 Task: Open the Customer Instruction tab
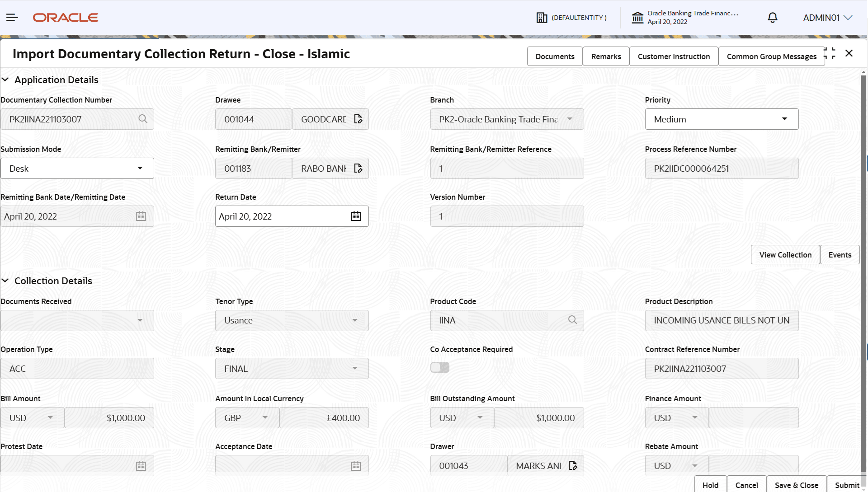point(674,56)
